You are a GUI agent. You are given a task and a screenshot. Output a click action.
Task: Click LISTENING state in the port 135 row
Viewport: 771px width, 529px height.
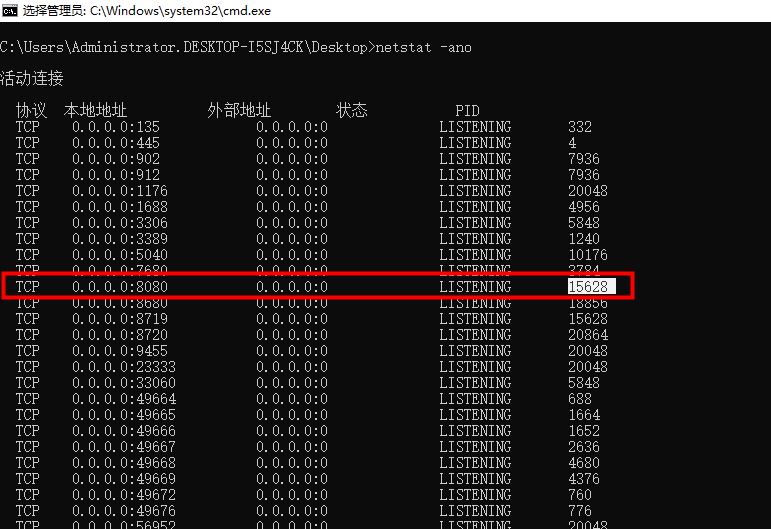click(x=475, y=127)
